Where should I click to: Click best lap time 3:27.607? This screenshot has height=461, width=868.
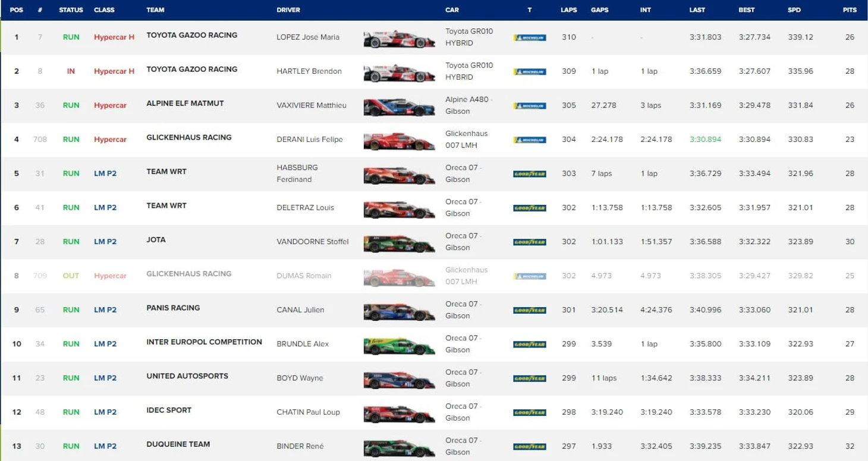click(754, 71)
